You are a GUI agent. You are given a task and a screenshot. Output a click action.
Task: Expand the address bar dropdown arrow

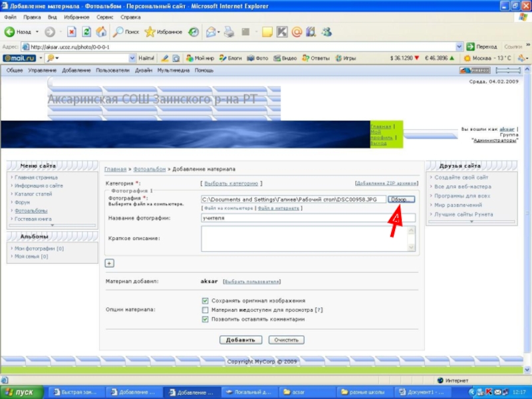459,47
